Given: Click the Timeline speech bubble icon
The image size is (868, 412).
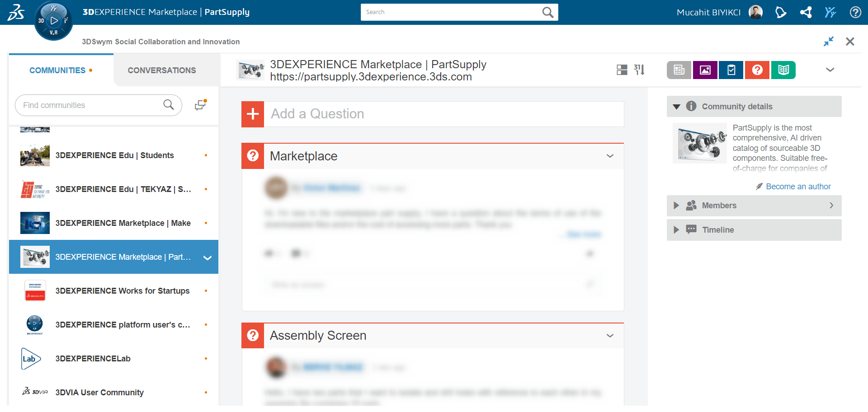Looking at the screenshot, I should [691, 229].
